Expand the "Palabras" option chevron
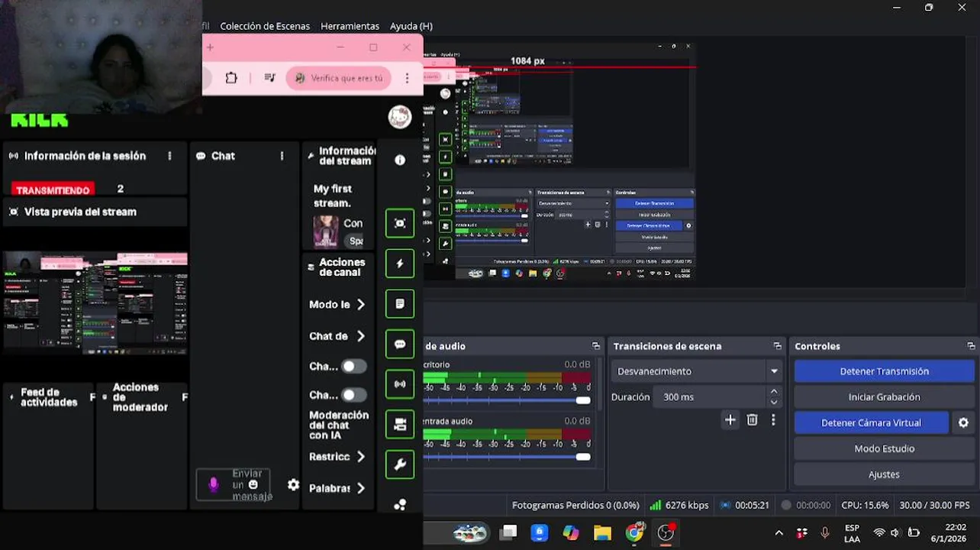The image size is (980, 550). click(x=361, y=488)
